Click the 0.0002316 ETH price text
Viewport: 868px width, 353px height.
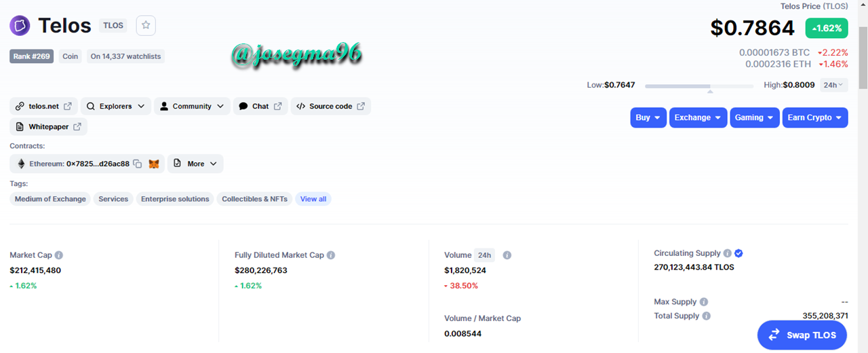[x=778, y=64]
